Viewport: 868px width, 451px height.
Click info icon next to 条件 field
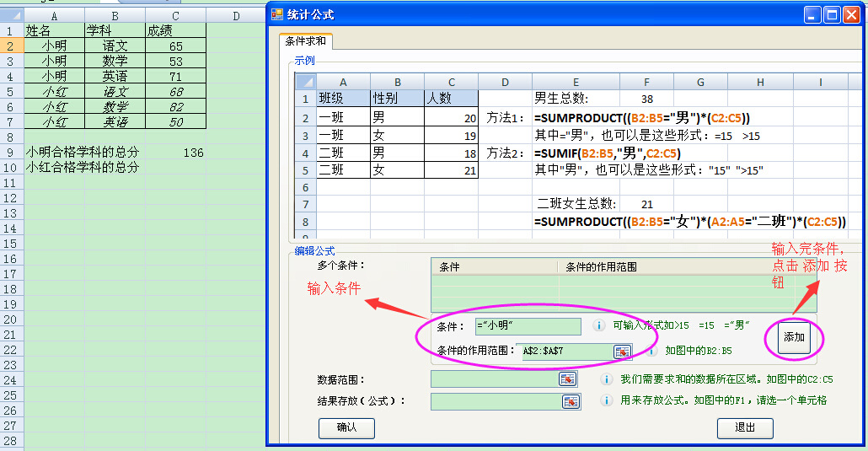click(598, 325)
